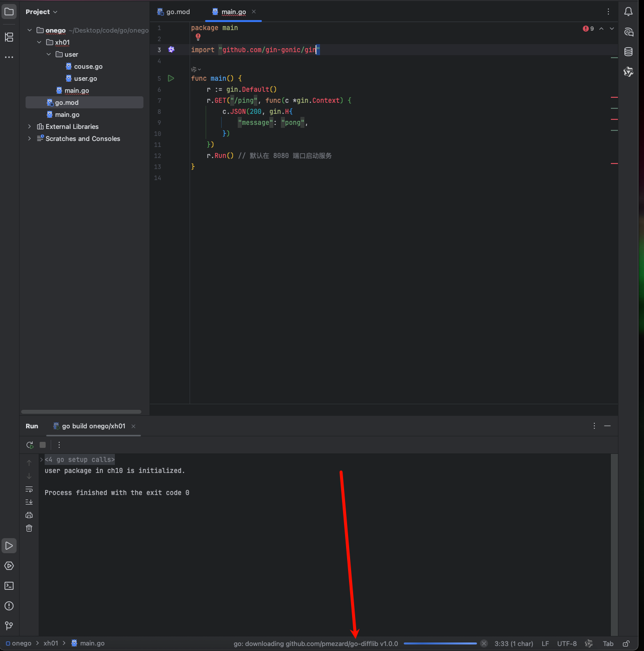
Task: Collapse the xh01 folder
Action: tap(39, 42)
